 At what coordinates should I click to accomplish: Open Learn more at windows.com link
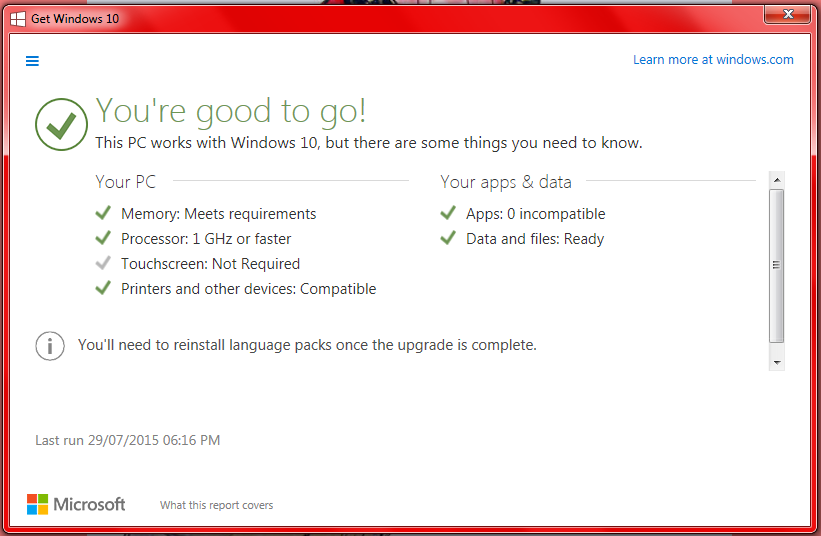713,60
